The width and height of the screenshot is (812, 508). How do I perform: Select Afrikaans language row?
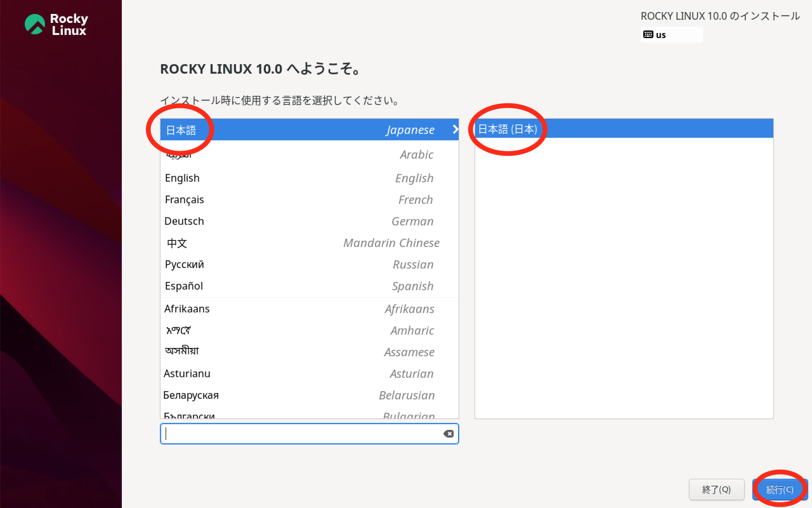pyautogui.click(x=309, y=309)
